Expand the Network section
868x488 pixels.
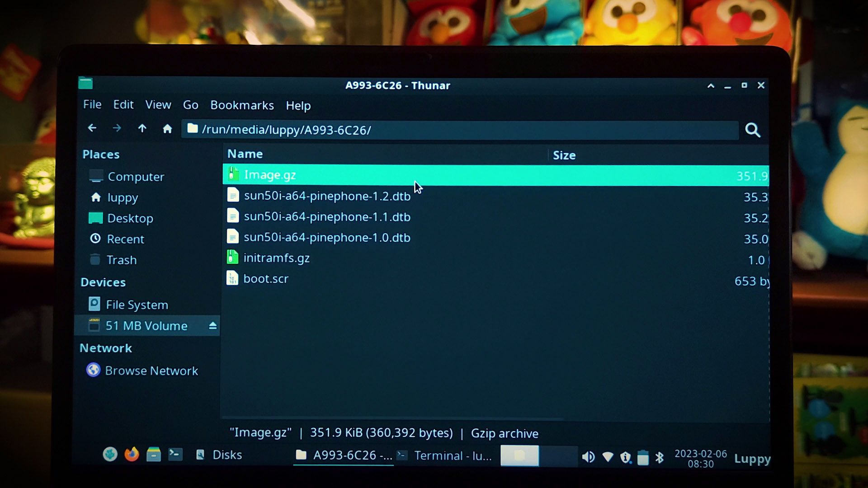click(105, 348)
